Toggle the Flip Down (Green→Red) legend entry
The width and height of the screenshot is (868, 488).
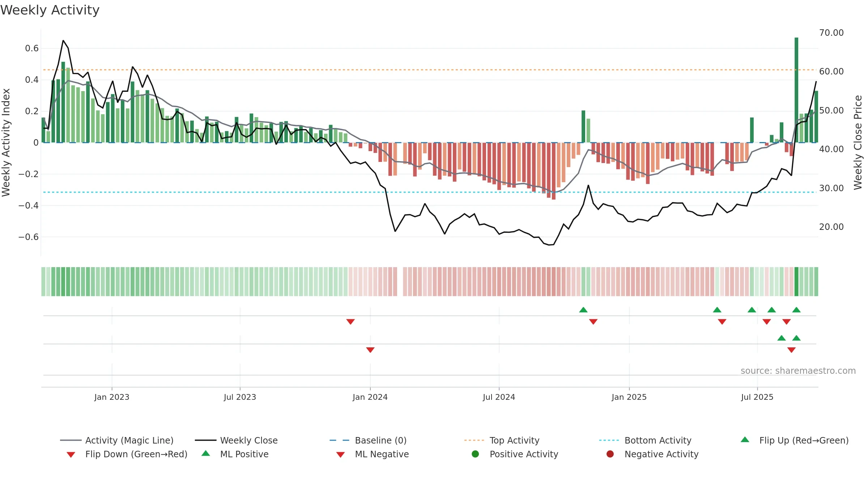pyautogui.click(x=127, y=454)
